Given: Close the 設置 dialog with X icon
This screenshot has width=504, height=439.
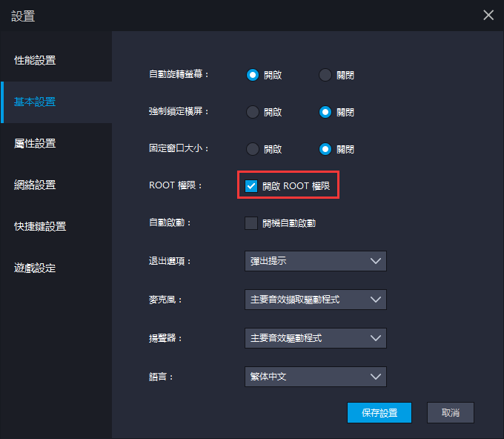Looking at the screenshot, I should [488, 15].
